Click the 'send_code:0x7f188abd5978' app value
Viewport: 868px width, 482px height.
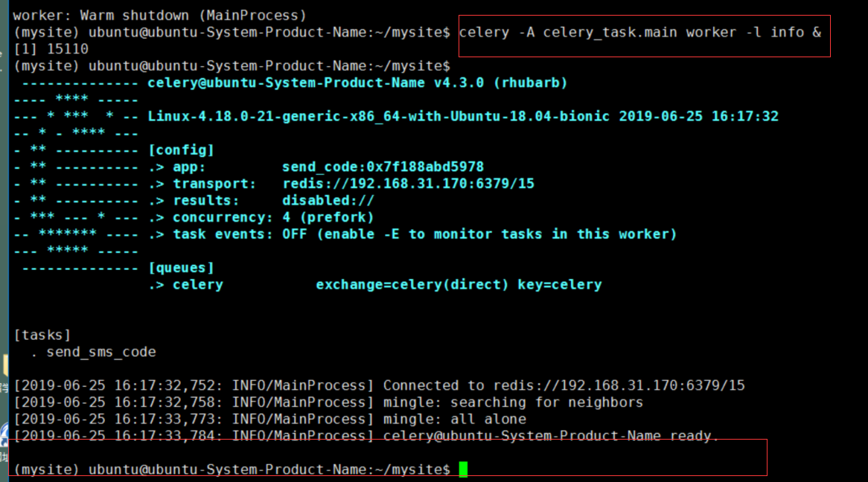click(x=383, y=167)
